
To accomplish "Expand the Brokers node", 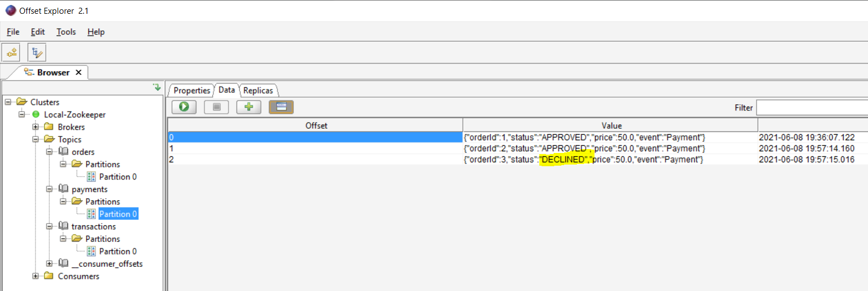I will tap(36, 127).
